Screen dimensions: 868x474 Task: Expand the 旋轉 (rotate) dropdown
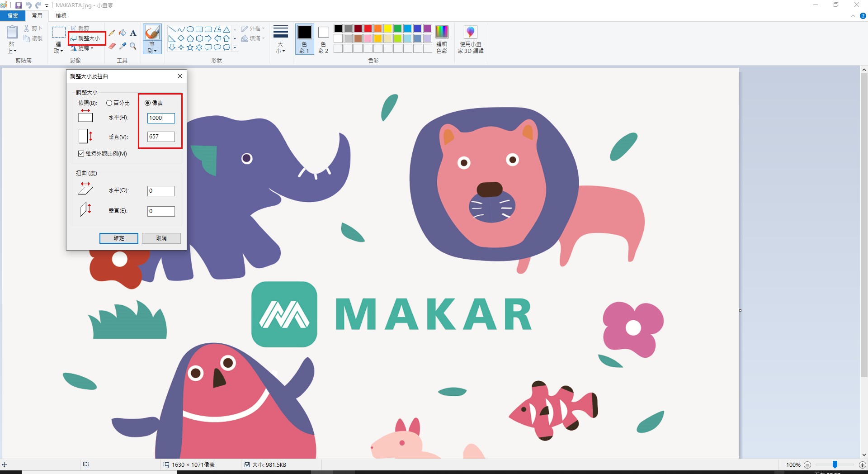click(84, 48)
